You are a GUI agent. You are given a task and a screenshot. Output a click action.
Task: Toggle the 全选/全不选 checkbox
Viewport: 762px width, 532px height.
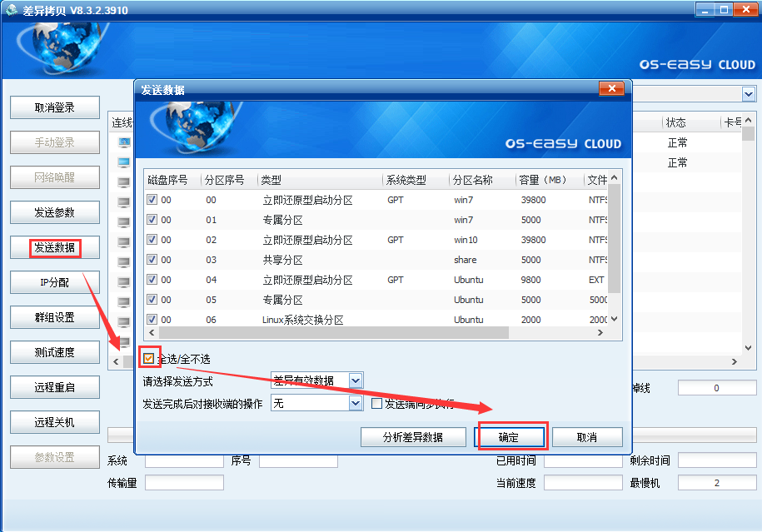(149, 359)
